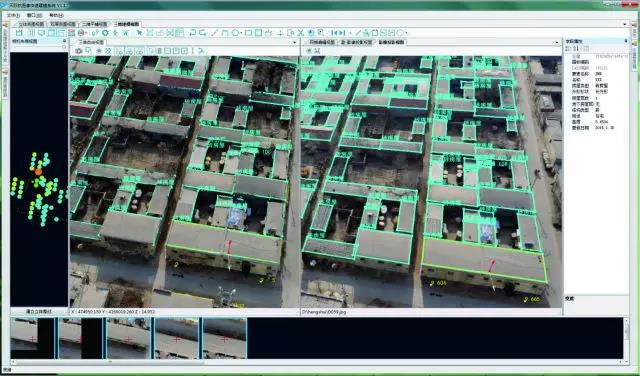Click the print icon in main toolbar

coord(81,33)
